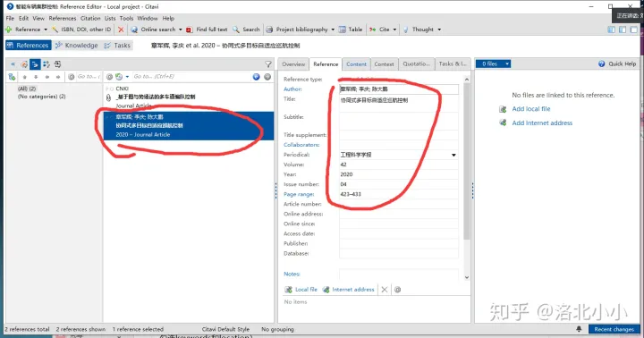Screen dimensions: 644x338
Task: Click into the Volume field showing 42
Action: [x=398, y=165]
